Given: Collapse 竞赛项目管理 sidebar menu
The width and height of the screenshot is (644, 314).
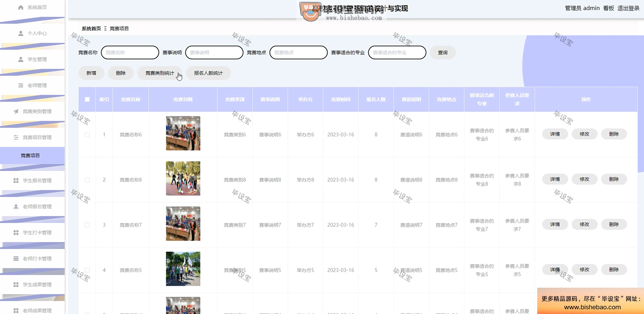Looking at the screenshot, I should (x=33, y=137).
